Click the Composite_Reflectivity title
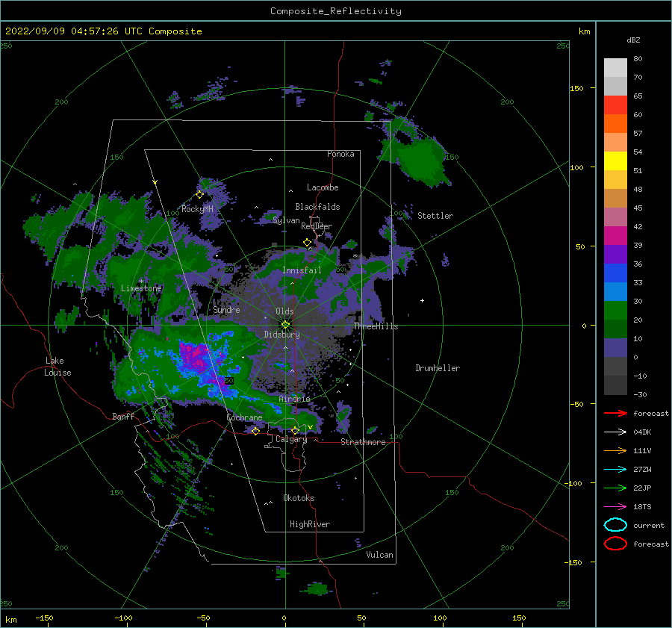The width and height of the screenshot is (672, 628). click(x=336, y=11)
